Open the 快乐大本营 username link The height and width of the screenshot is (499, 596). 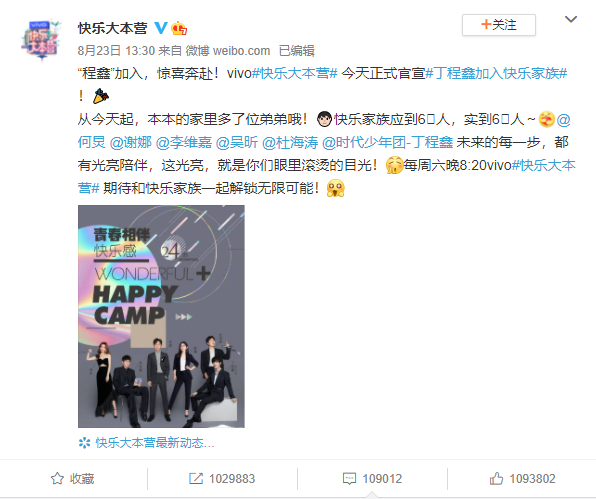tap(113, 28)
